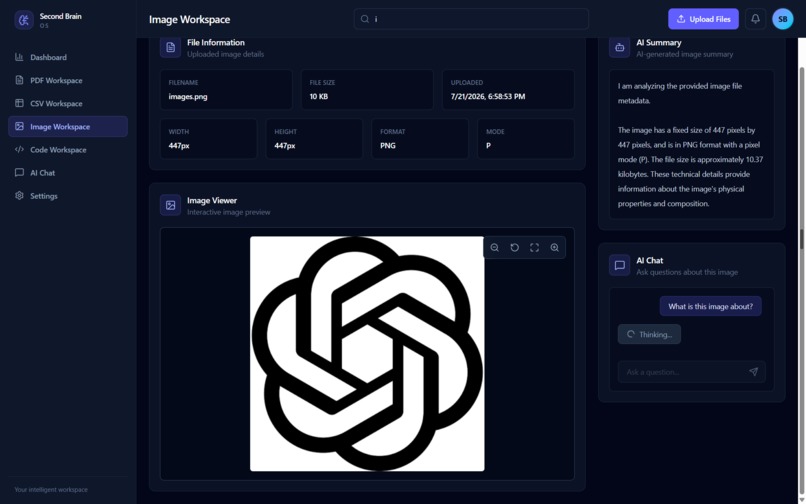Open notifications via the bell icon
Screen dimensions: 806x504
click(755, 19)
